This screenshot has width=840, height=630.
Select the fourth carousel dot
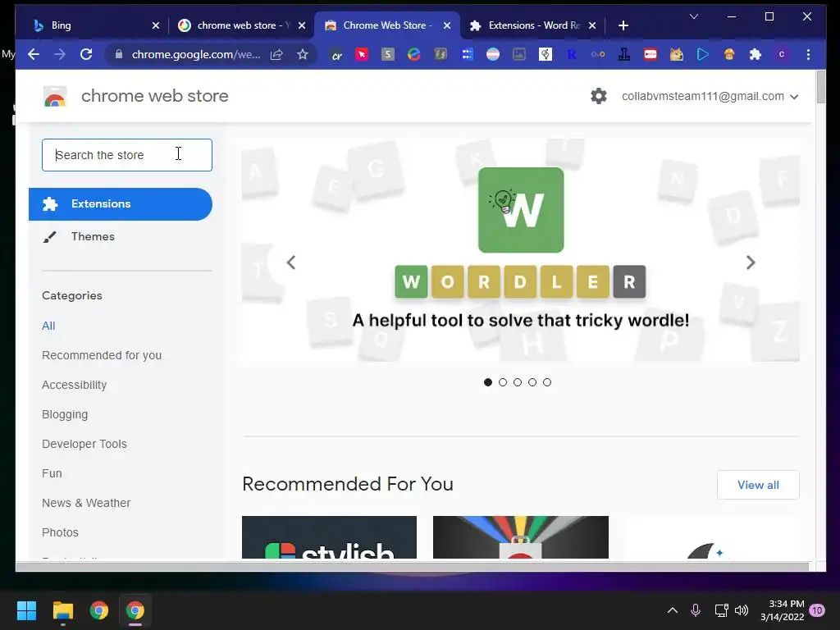coord(532,382)
